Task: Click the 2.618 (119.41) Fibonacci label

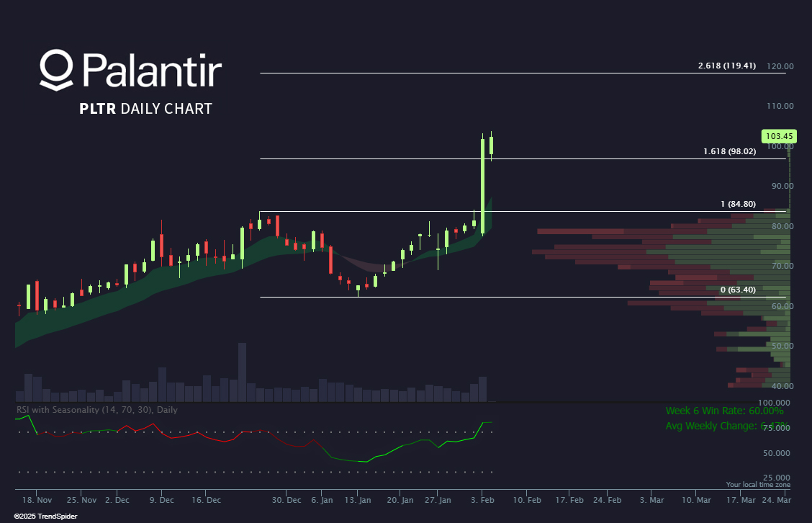Action: pyautogui.click(x=726, y=66)
